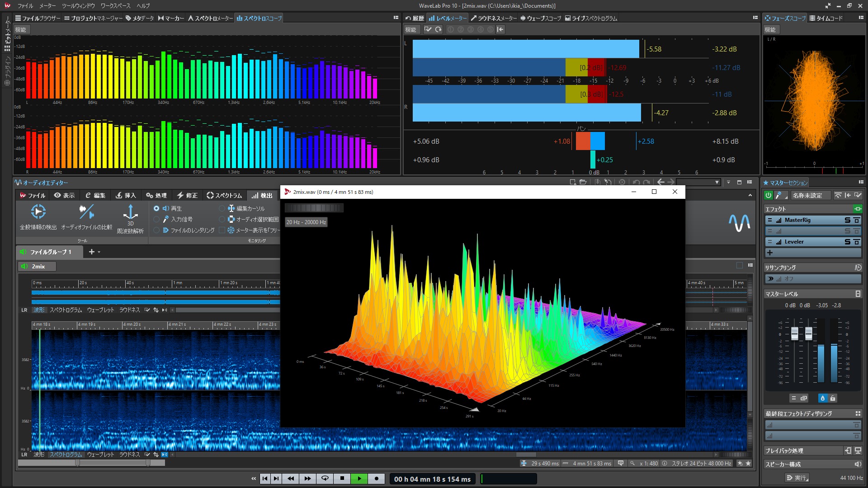The width and height of the screenshot is (868, 488).
Task: Click the checkmark icon in level meter toolbar
Action: click(428, 29)
